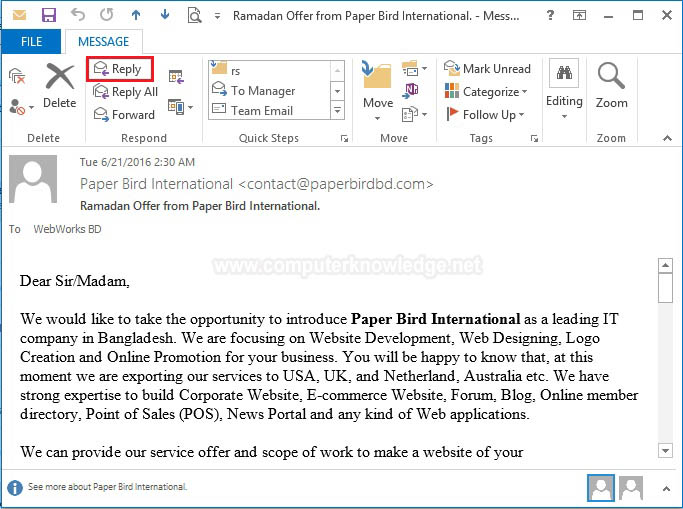Open the Follow Up flag dropdown

pos(485,115)
